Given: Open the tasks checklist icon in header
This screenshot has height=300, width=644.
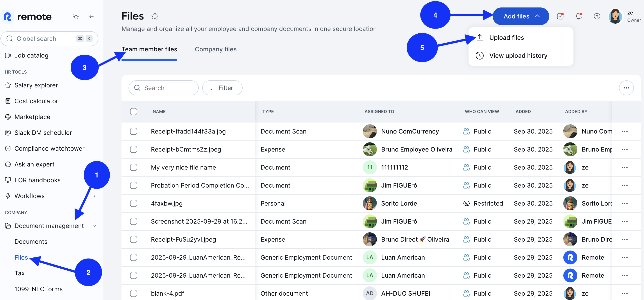Looking at the screenshot, I should click(x=560, y=16).
